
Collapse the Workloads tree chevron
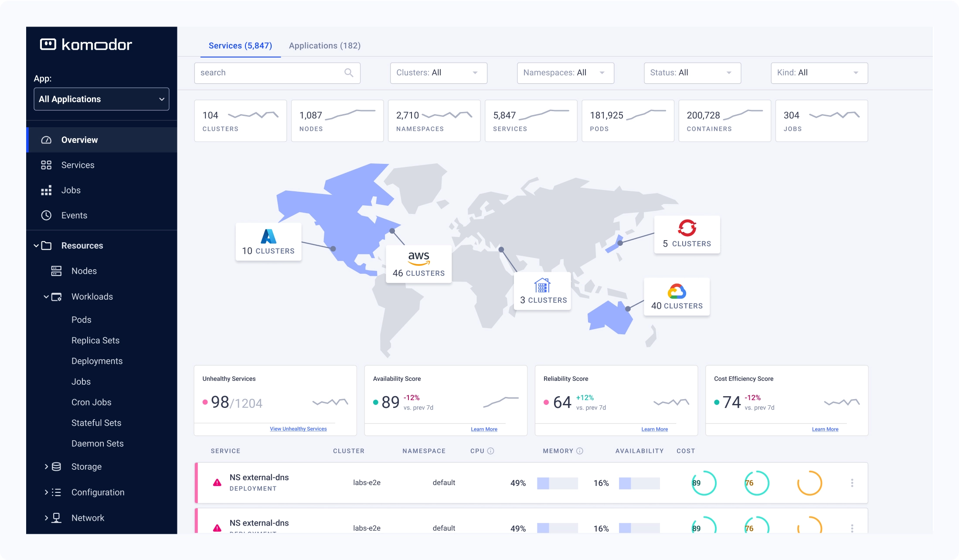[46, 297]
